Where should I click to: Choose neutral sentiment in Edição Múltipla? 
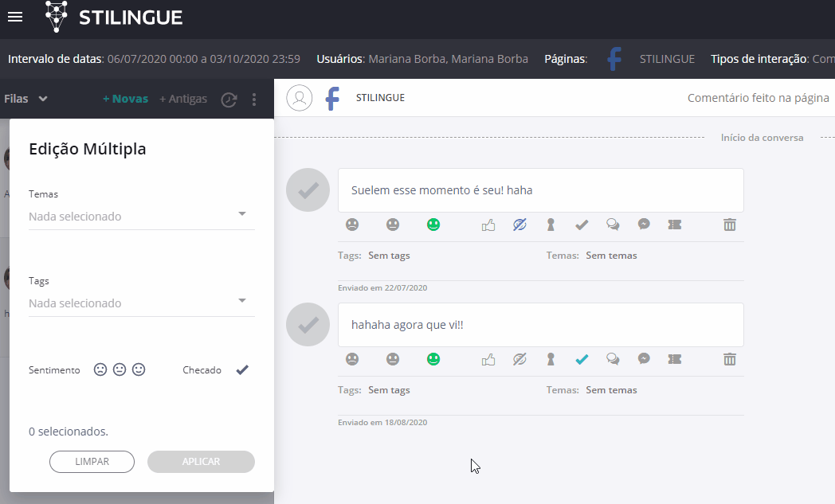click(120, 369)
